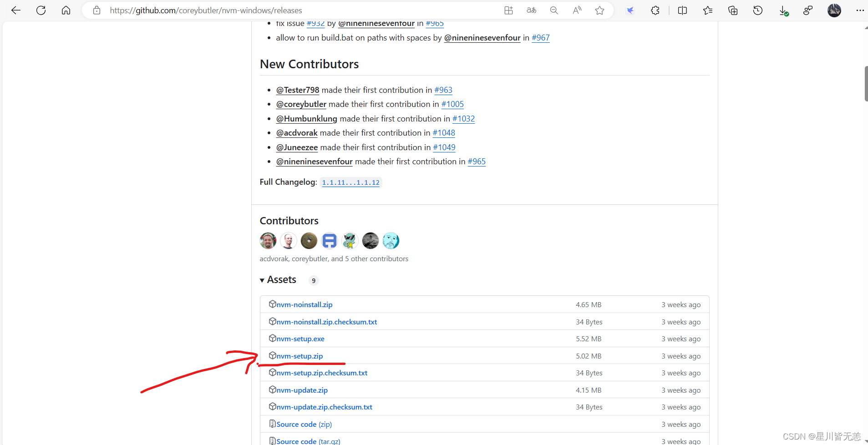Toggle split screen view
Image resolution: width=868 pixels, height=445 pixels.
(682, 10)
